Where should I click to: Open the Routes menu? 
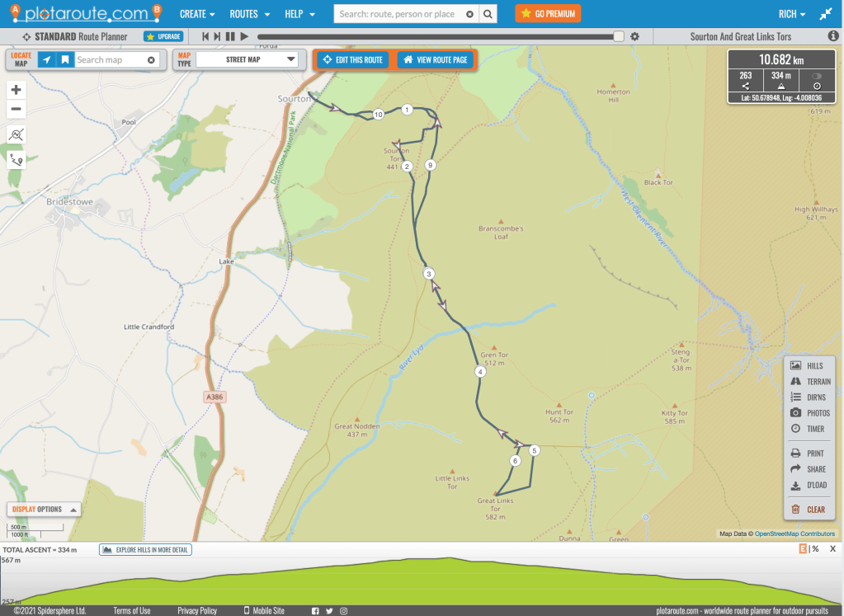point(248,14)
